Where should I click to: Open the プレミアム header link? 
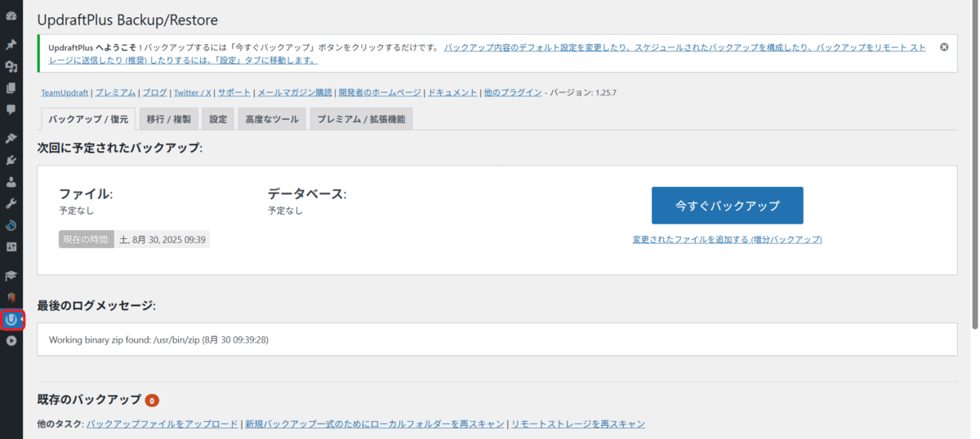click(x=115, y=93)
